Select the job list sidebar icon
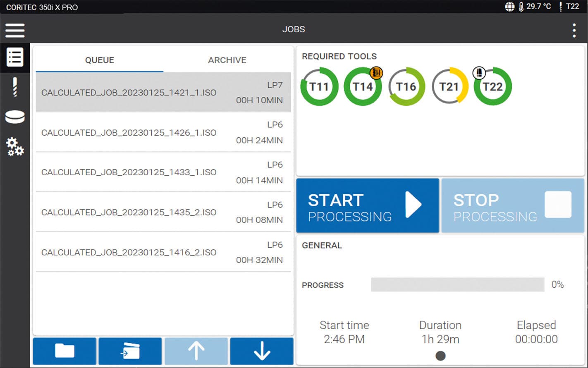This screenshot has width=588, height=368. click(15, 57)
